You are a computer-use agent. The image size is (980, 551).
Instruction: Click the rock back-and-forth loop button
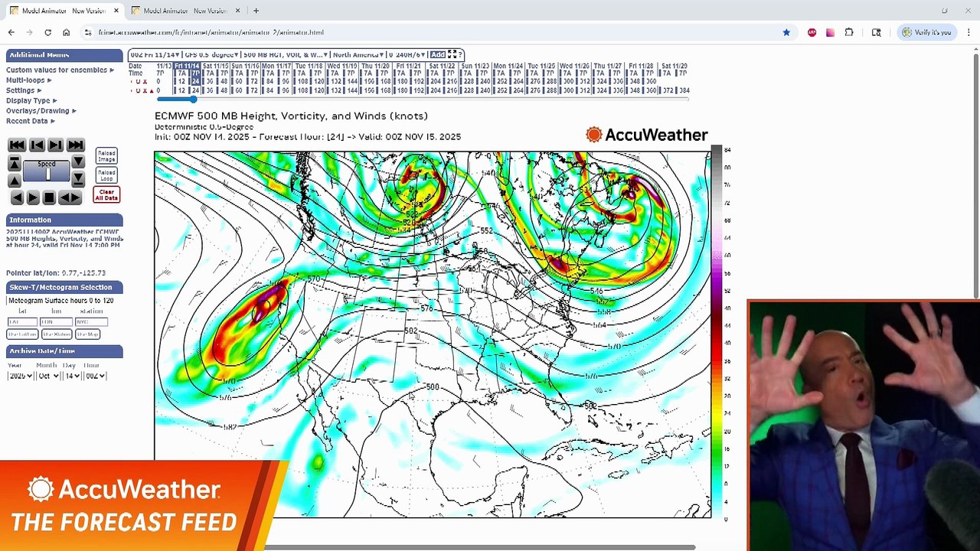pyautogui.click(x=70, y=197)
